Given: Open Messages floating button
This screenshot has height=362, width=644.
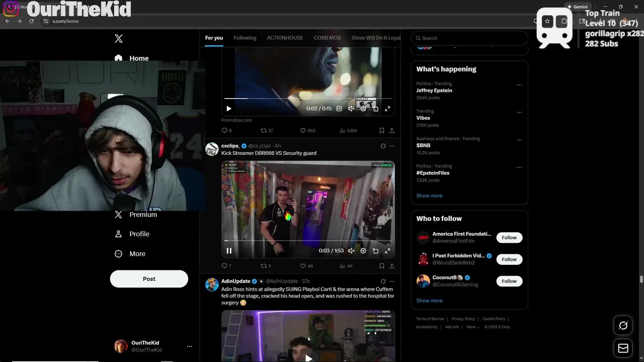Looking at the screenshot, I should (x=623, y=348).
